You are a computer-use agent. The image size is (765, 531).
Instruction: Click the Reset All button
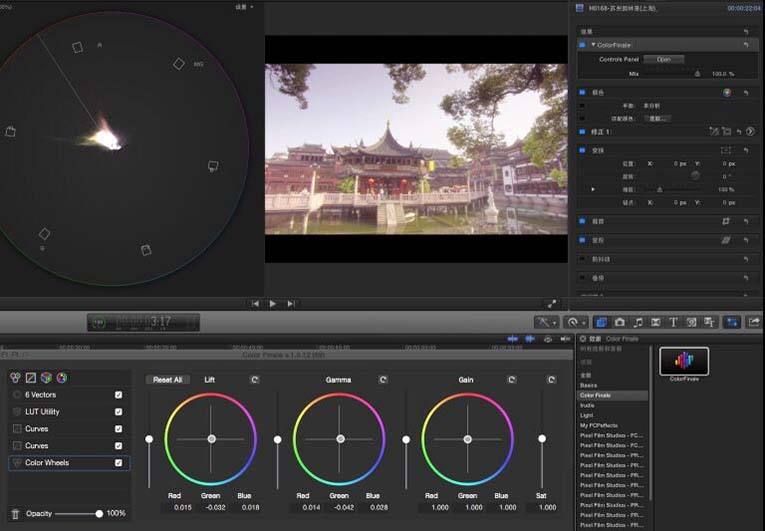click(167, 380)
